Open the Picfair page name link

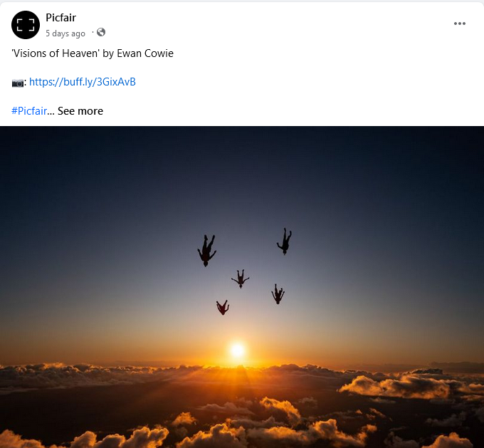click(x=60, y=18)
